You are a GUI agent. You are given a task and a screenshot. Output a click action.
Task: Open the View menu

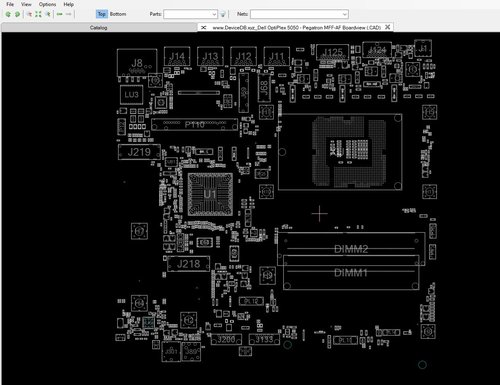[x=26, y=4]
